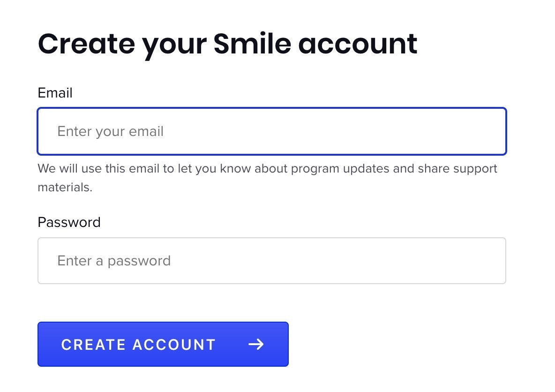
Task: Click the word 'Smile' in the page heading
Action: point(252,44)
